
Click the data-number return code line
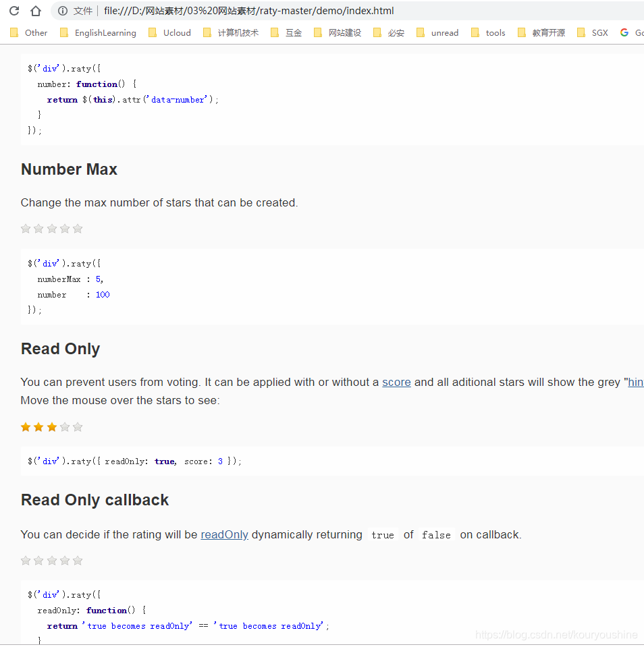click(132, 100)
